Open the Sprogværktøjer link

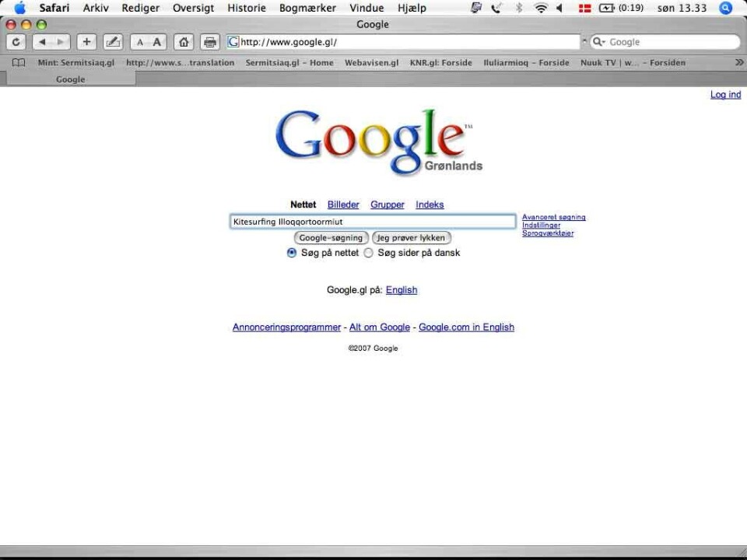548,233
